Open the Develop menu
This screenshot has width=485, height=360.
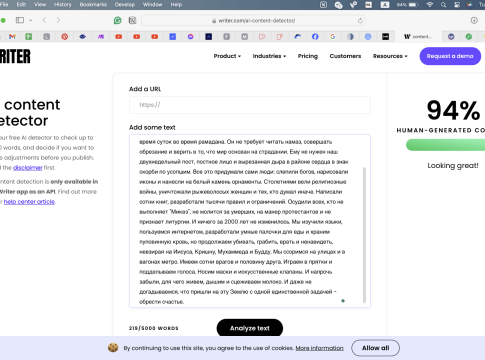(x=125, y=5)
